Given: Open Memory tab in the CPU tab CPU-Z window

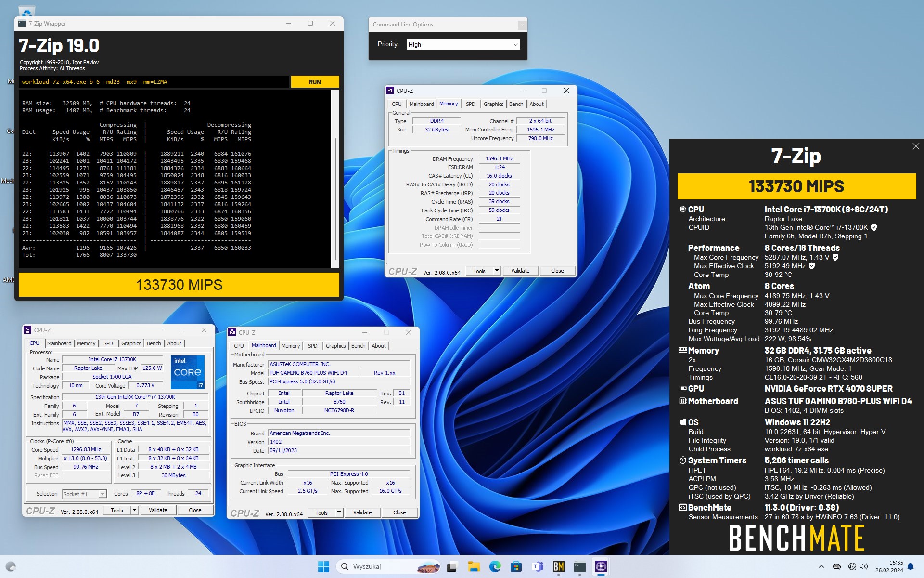Looking at the screenshot, I should click(x=86, y=343).
